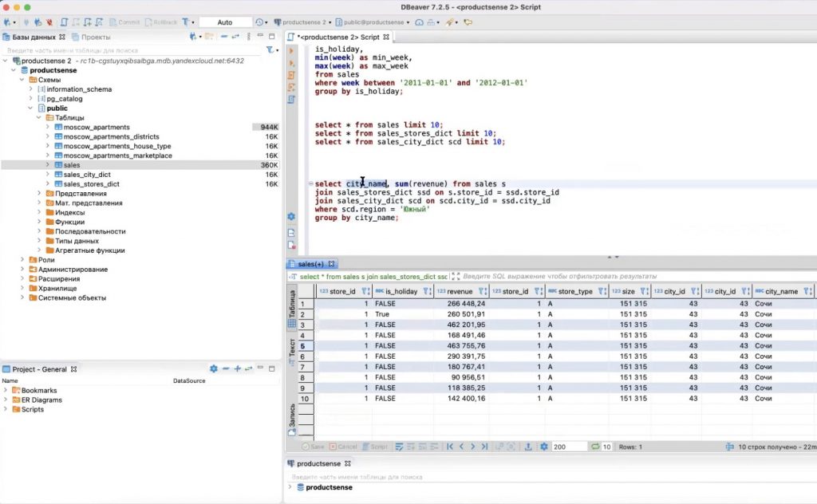817x504 pixels.
Task: Go to next row arrow icon
Action: (x=473, y=447)
